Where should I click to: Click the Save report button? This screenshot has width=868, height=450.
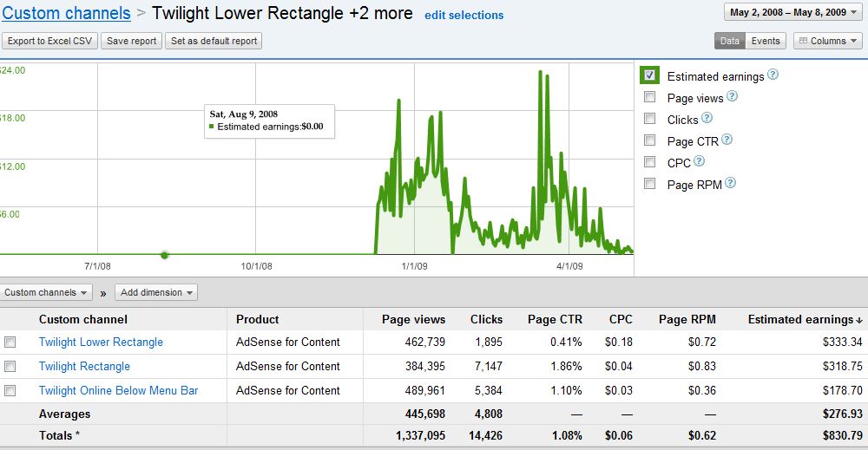point(132,41)
